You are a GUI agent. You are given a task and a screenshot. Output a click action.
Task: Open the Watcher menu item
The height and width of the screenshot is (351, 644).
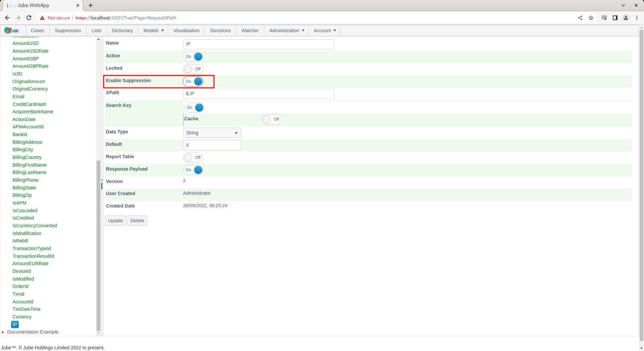[x=250, y=31]
